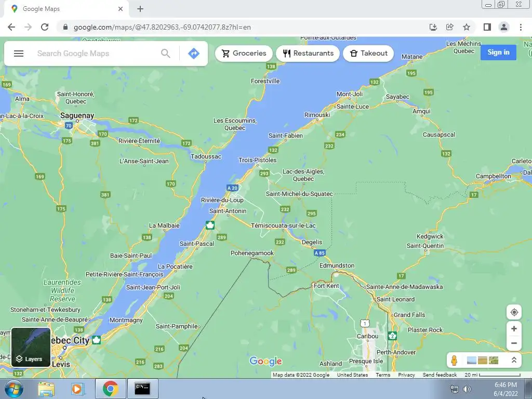Image resolution: width=532 pixels, height=399 pixels.
Task: Click the Trois-Pistoles label
Action: [x=258, y=160]
